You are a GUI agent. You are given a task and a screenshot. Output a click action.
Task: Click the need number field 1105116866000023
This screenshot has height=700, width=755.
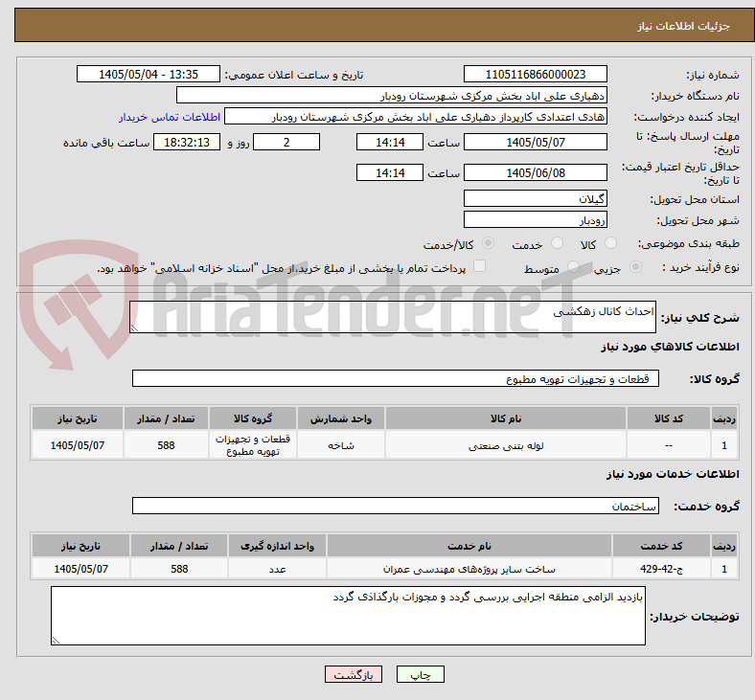(536, 74)
